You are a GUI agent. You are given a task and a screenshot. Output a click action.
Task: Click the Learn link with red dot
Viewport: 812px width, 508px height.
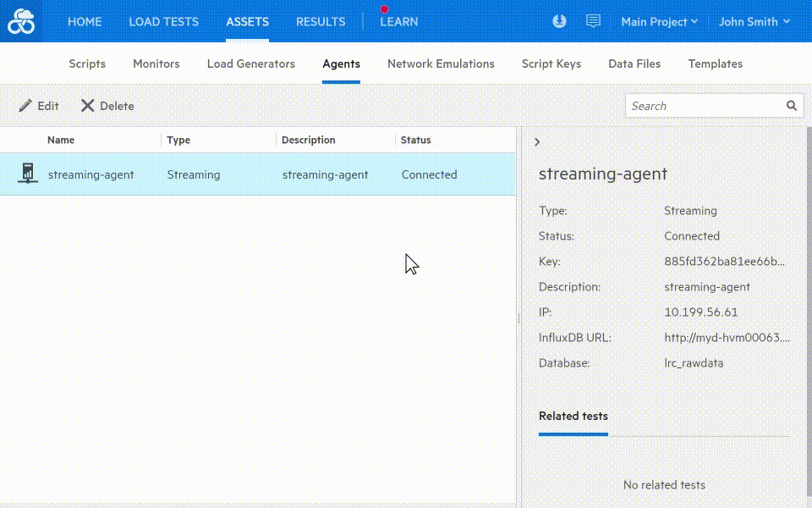(398, 22)
